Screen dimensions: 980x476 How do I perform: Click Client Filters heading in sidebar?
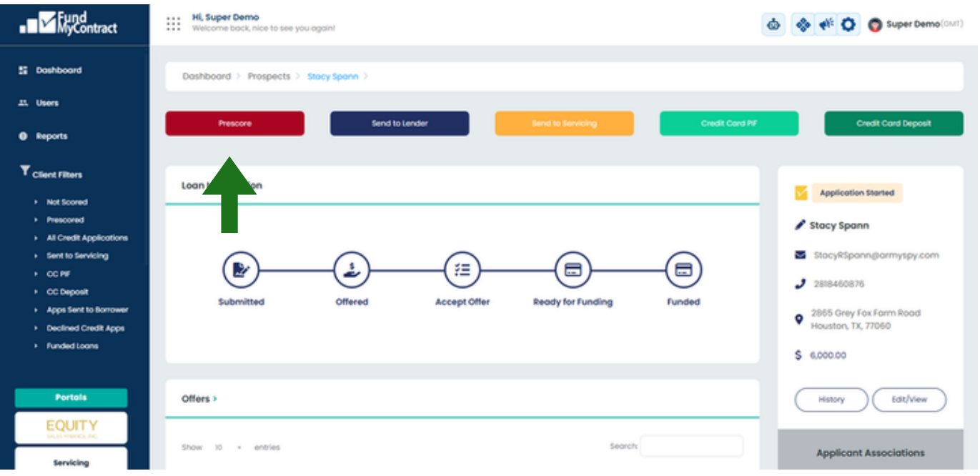(x=57, y=174)
